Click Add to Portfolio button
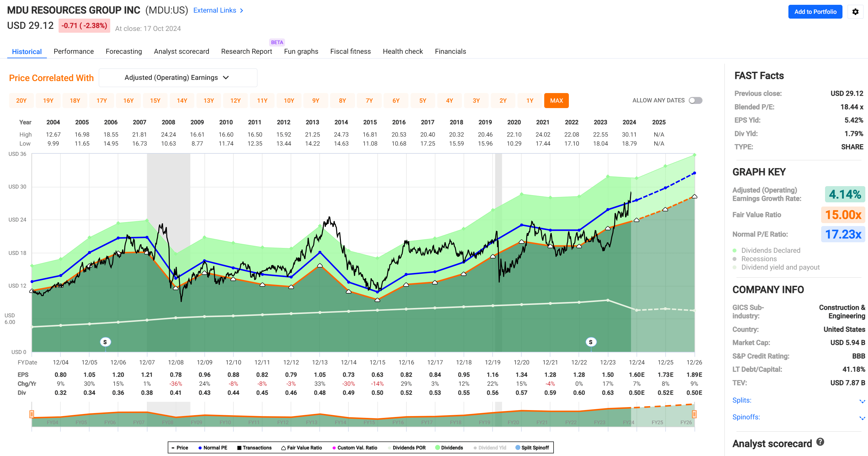Viewport: 868px width, 456px height. 815,12
